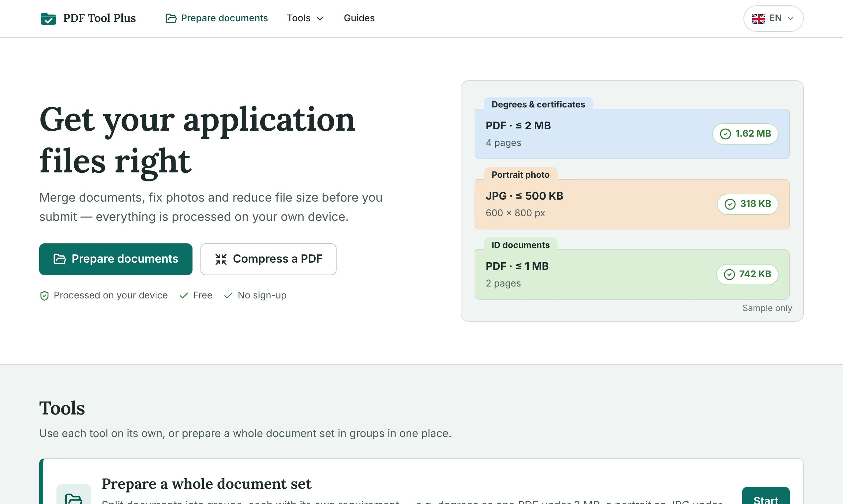Click the '2 pages' text

tap(503, 283)
